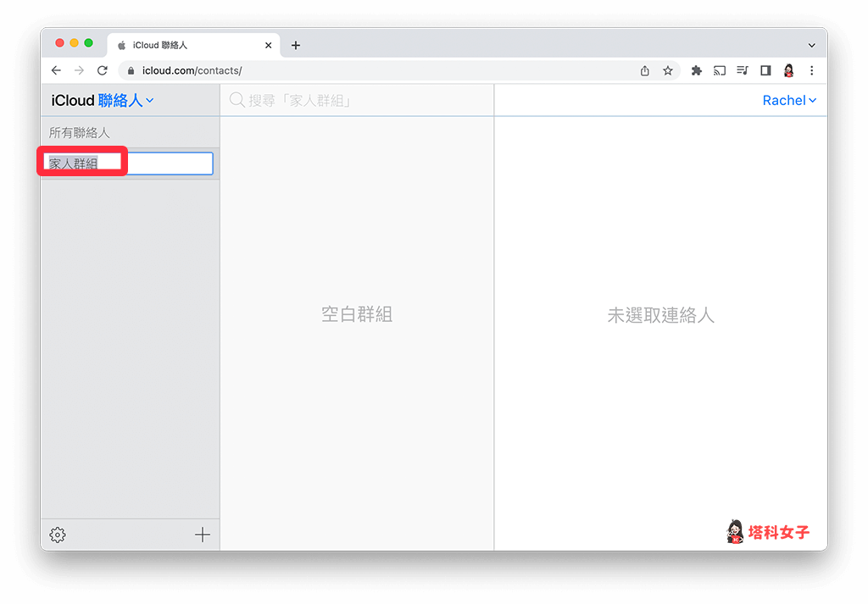This screenshot has width=868, height=604.
Task: Open a new browser tab
Action: point(296,46)
